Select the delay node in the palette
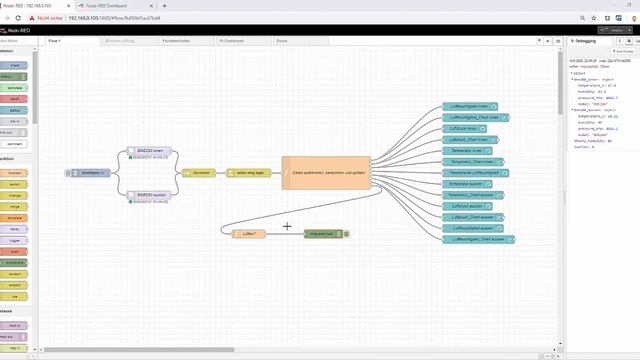 (14, 229)
